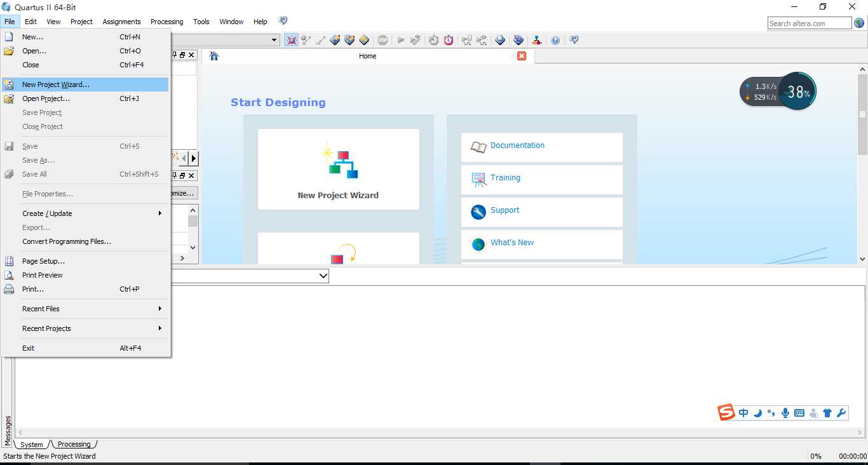The image size is (868, 465).
Task: Click the gray stopwatch toolbar icon
Action: coord(433,40)
